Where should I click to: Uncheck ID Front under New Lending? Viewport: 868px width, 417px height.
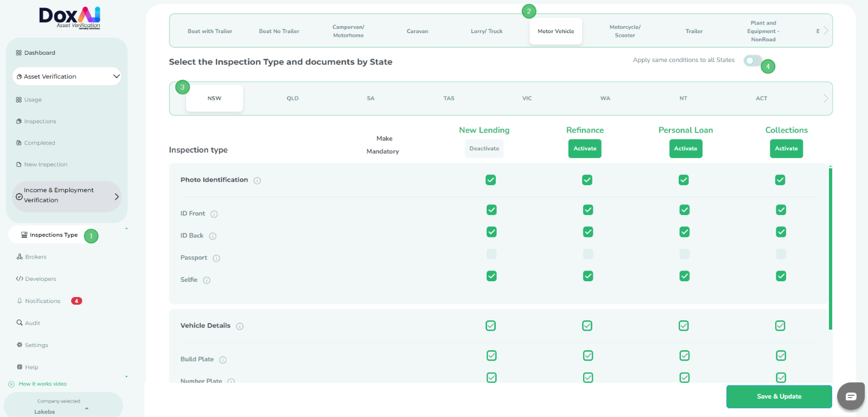tap(492, 210)
